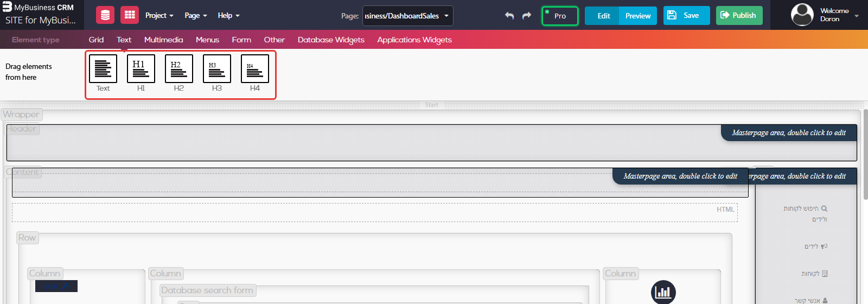Click the bar chart widget icon
868x304 pixels.
tap(663, 292)
